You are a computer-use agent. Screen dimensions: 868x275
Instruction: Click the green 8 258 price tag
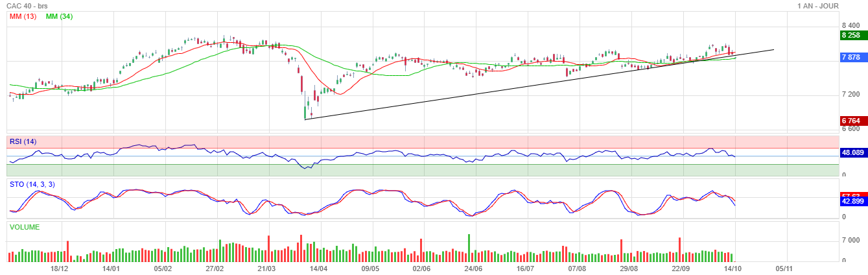point(850,35)
